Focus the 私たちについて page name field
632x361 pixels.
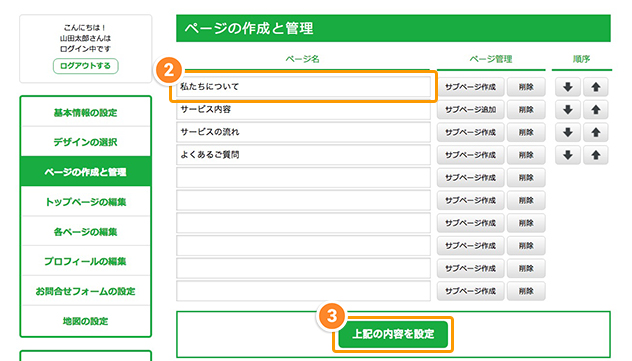click(303, 87)
